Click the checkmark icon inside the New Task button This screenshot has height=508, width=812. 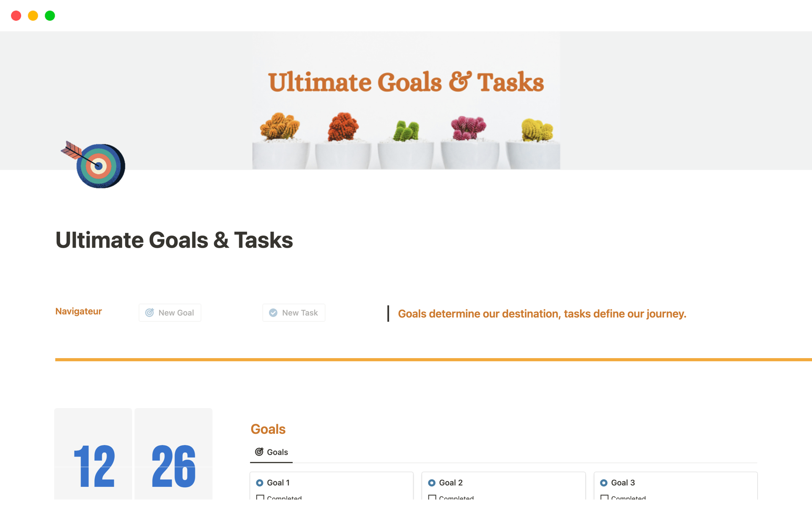(x=273, y=312)
